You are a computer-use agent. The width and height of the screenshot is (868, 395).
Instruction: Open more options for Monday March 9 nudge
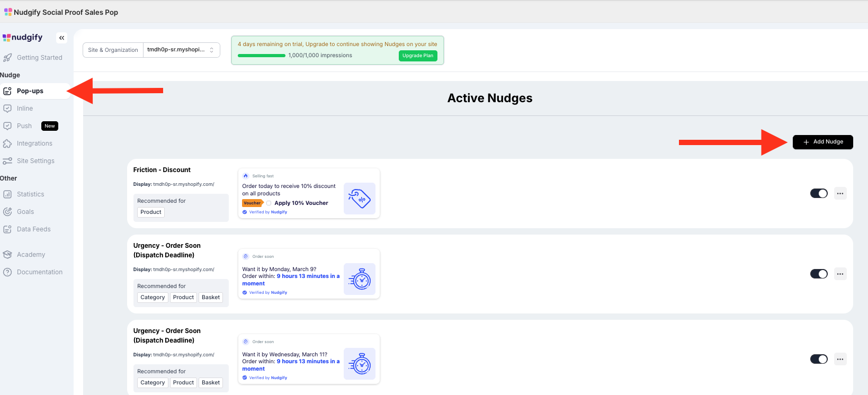point(840,274)
